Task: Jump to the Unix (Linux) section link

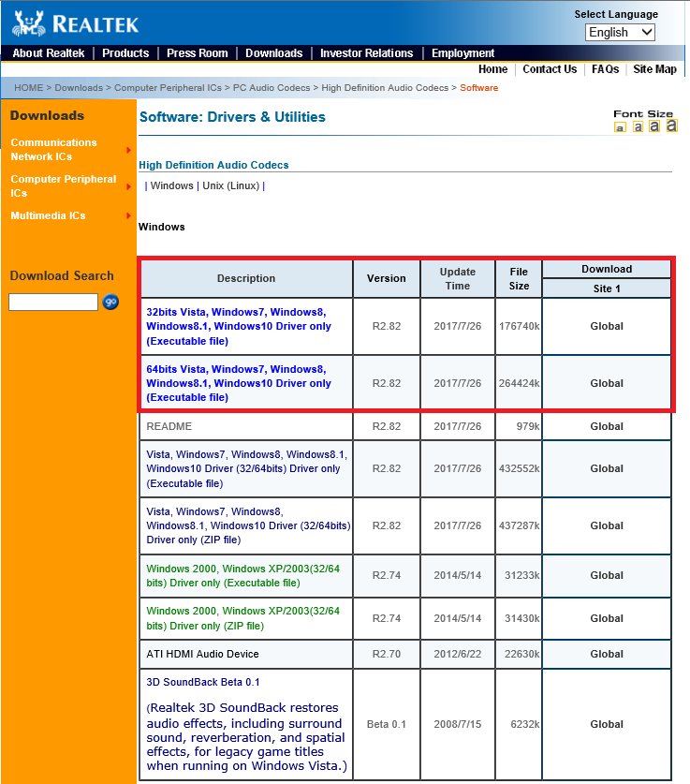Action: [x=231, y=185]
